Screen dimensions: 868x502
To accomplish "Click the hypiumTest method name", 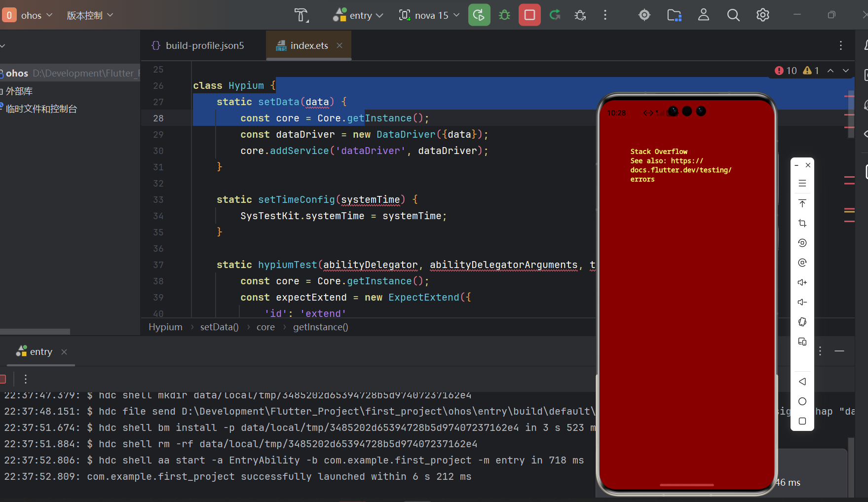I will coord(288,265).
